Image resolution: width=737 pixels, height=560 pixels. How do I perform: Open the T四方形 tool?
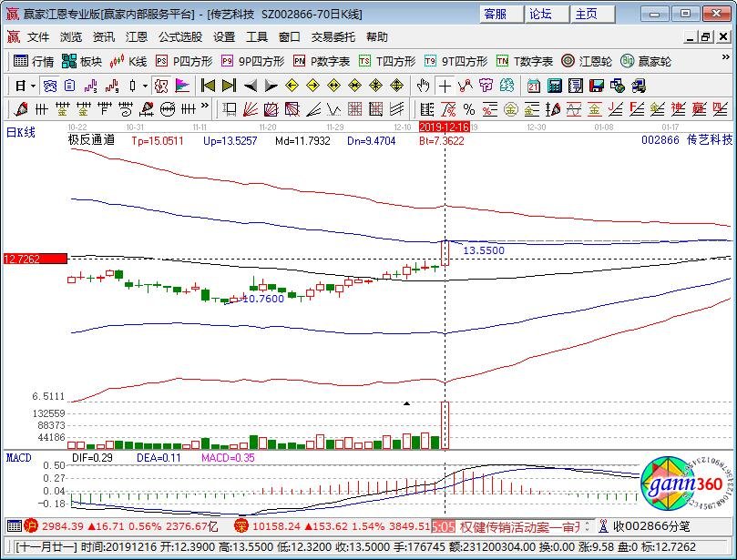point(387,61)
